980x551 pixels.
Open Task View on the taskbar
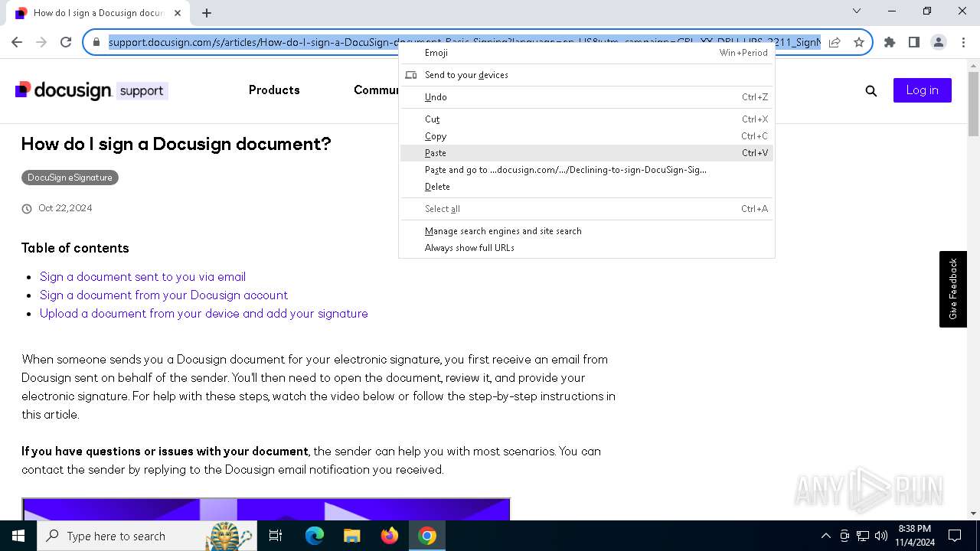(276, 536)
